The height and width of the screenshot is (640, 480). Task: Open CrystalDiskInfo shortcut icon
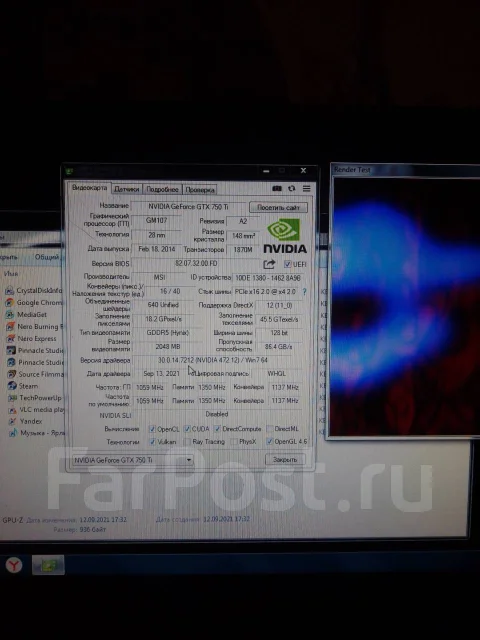tap(9, 291)
